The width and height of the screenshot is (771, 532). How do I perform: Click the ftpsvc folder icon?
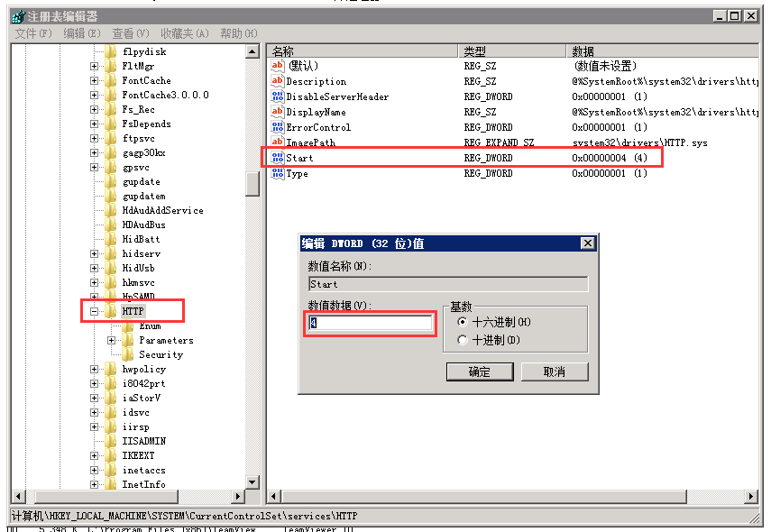[111, 138]
